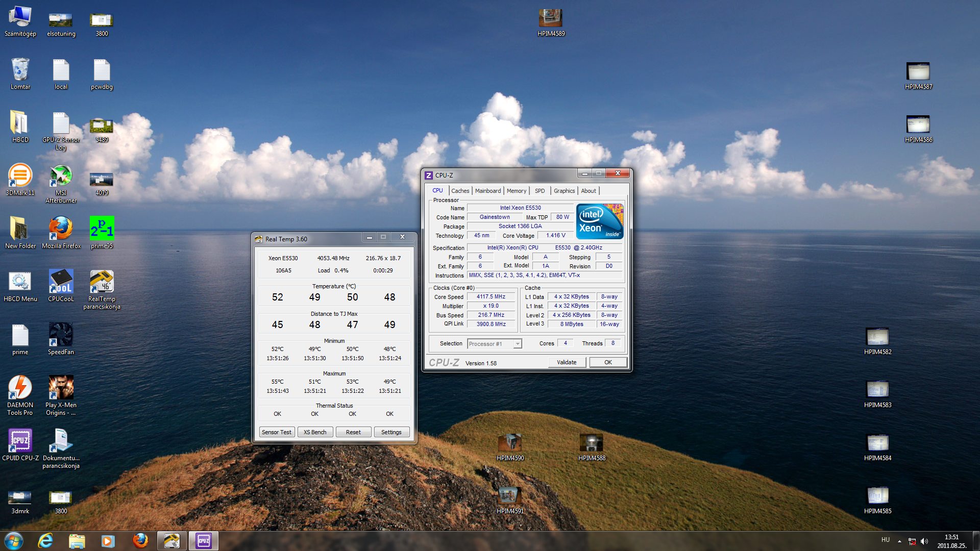
Task: Open the prime file icon
Action: click(x=20, y=339)
